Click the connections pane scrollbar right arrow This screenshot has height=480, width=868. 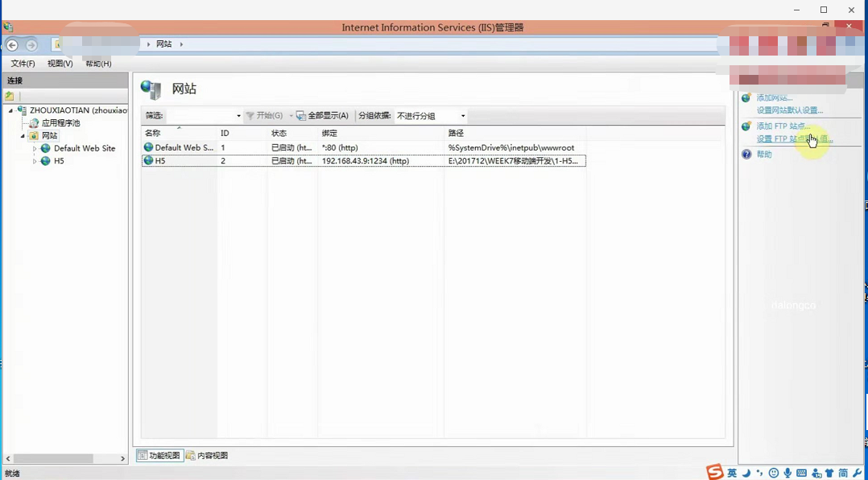pos(123,458)
